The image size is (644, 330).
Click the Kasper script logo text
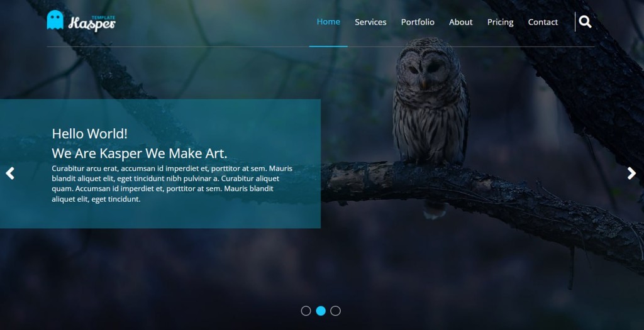92,24
